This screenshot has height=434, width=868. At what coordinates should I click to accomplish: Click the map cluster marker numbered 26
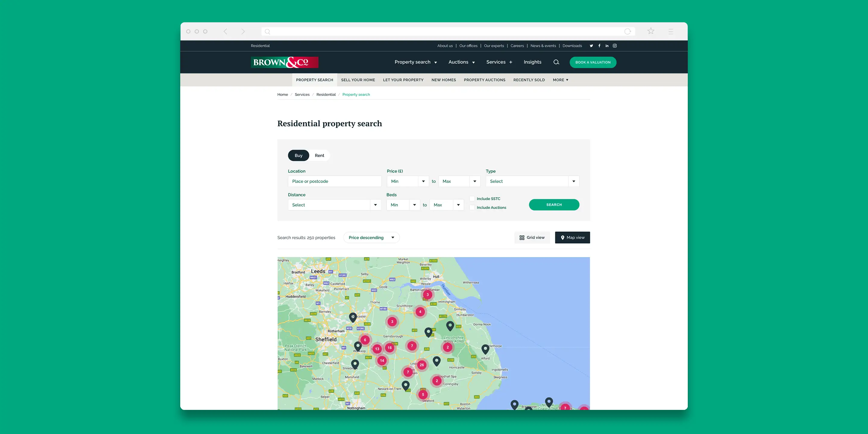coord(422,365)
